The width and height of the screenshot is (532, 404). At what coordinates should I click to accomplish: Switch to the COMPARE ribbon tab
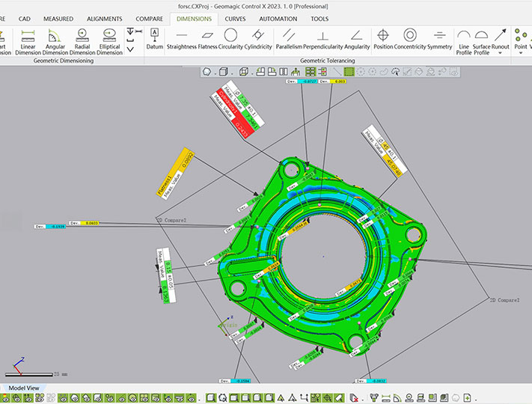pos(149,19)
